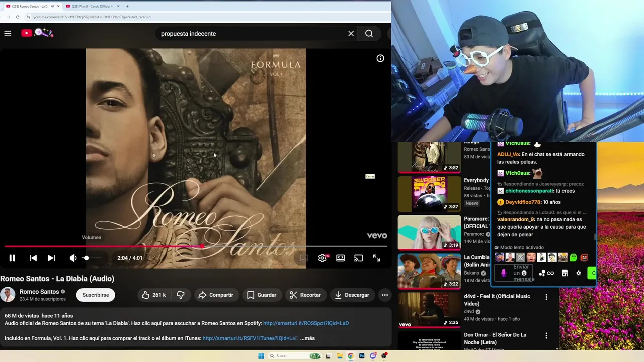Go forward in browser history
This screenshot has height=362, width=644.
click(x=8, y=17)
